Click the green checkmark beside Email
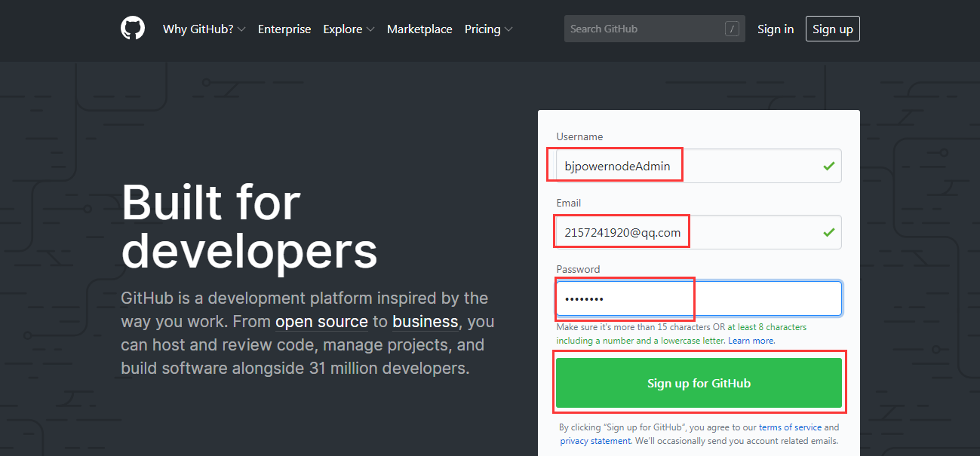Screen dimensions: 980x456 tap(829, 232)
